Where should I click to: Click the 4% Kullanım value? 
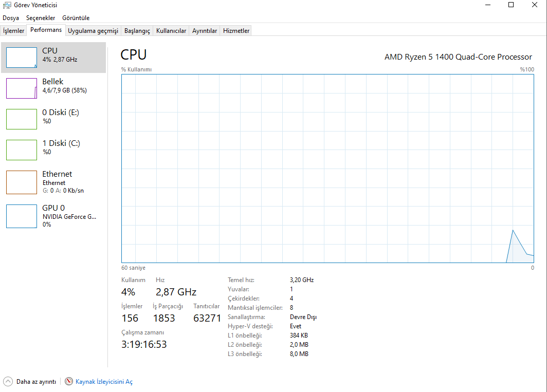coord(128,292)
